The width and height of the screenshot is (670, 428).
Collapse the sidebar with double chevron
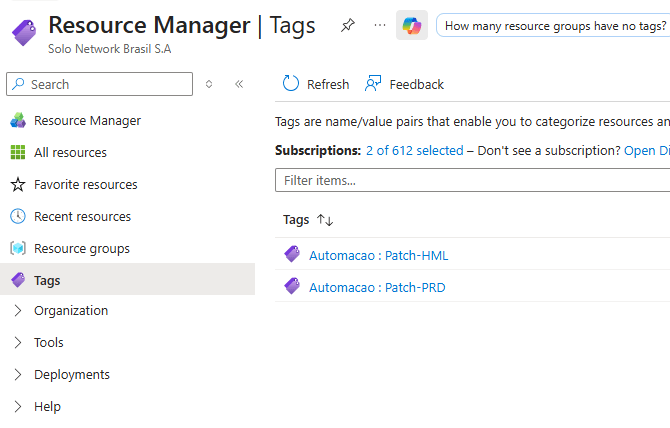pyautogui.click(x=239, y=84)
